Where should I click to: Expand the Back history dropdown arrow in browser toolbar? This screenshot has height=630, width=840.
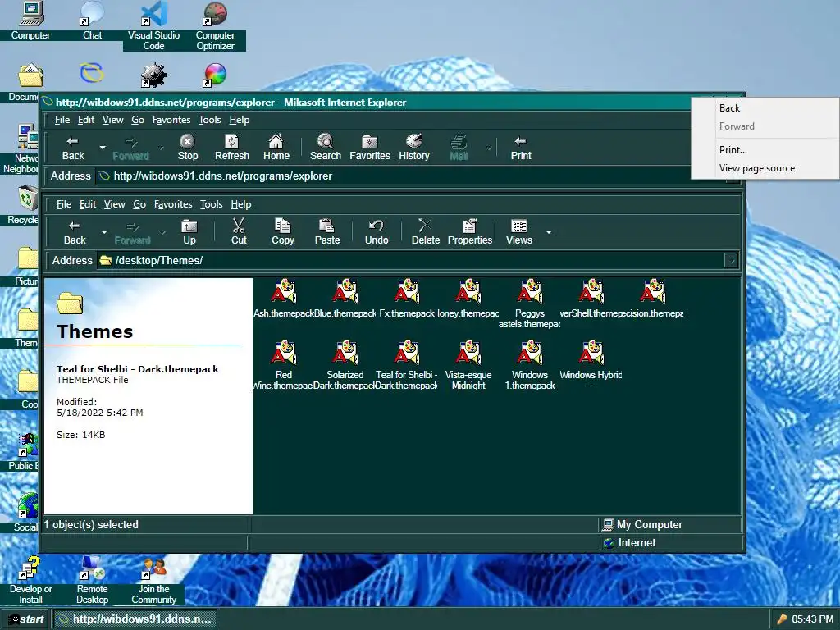[103, 148]
